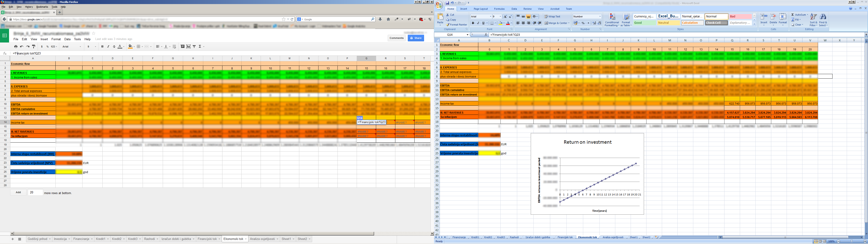Click the Add rows button
868x244 pixels.
click(18, 192)
